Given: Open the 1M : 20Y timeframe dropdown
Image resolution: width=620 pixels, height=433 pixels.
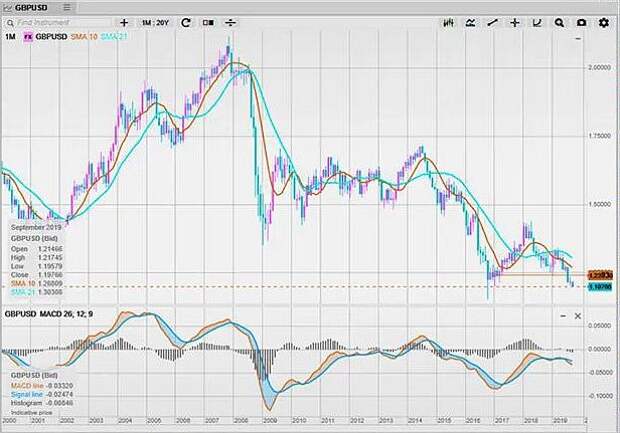Looking at the screenshot, I should pos(154,22).
